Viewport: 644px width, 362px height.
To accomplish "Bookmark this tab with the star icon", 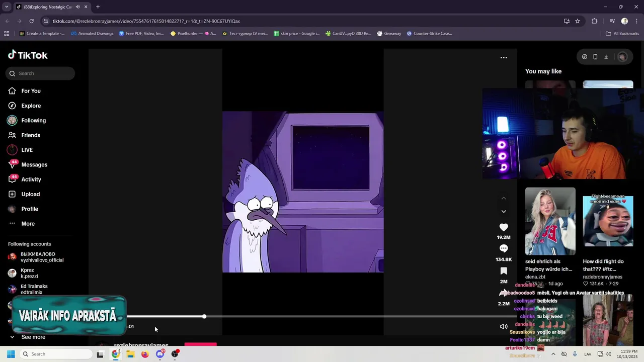I will 578,21.
